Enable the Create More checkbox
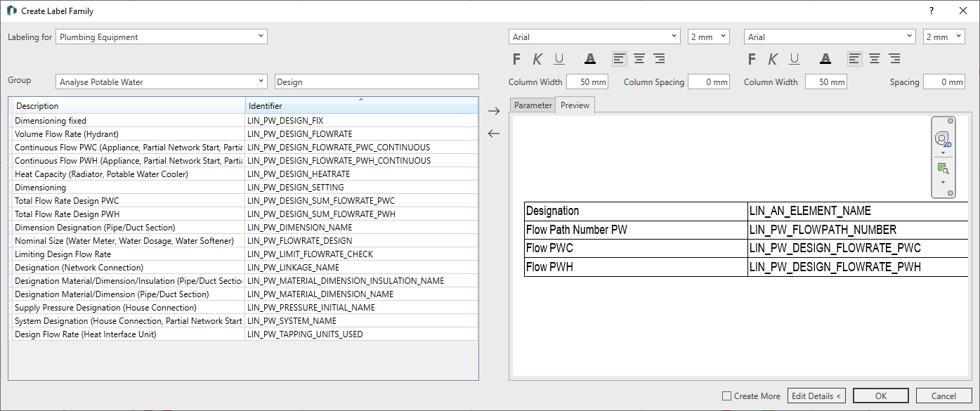This screenshot has width=980, height=411. [x=727, y=396]
